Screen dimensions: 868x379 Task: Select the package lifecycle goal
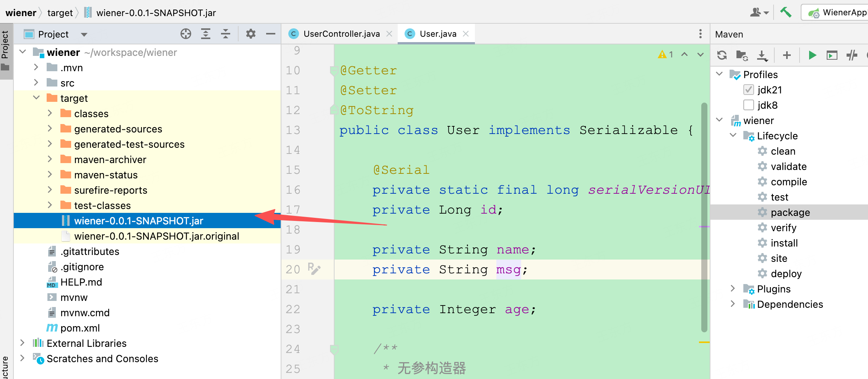click(x=789, y=212)
